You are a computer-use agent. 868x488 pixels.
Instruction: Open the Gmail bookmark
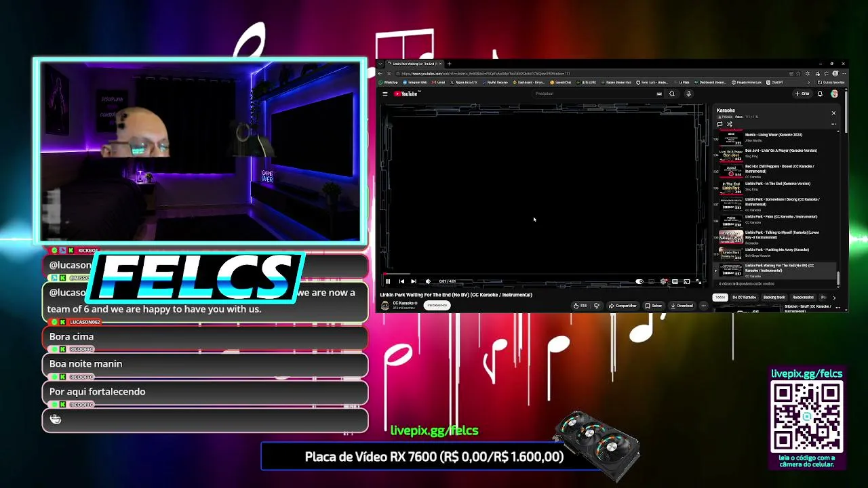click(437, 82)
